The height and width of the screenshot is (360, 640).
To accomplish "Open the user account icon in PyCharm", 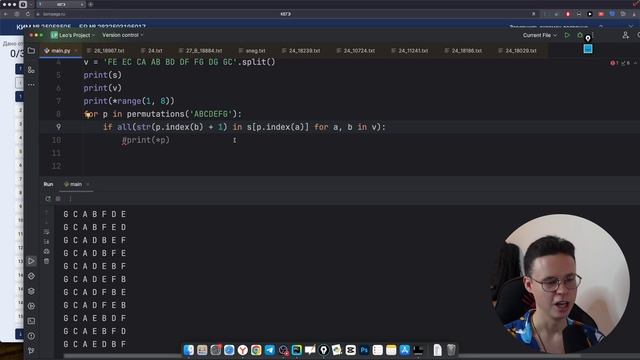I will click(x=625, y=36).
